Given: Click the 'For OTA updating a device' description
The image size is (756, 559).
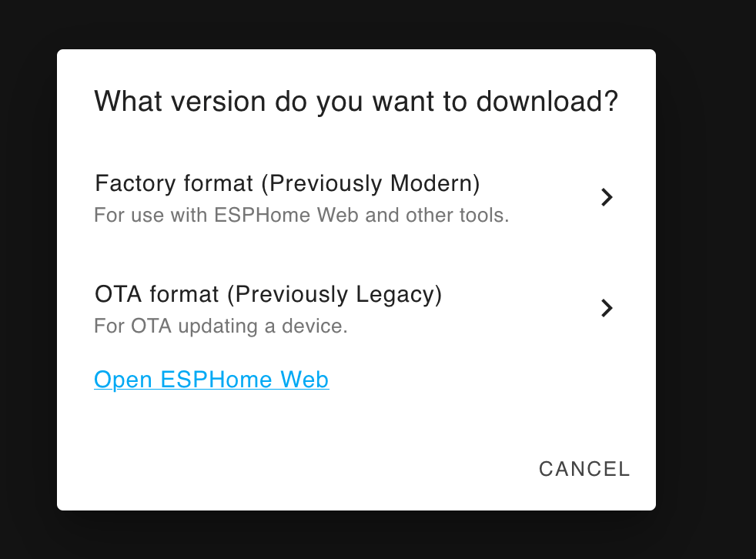Looking at the screenshot, I should [221, 326].
